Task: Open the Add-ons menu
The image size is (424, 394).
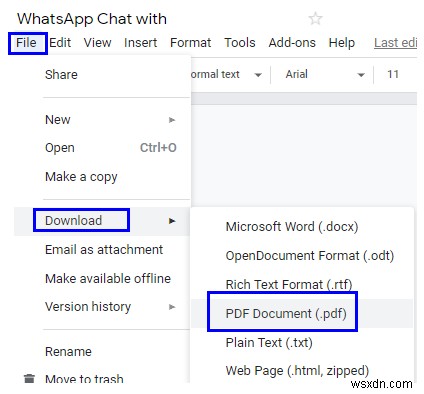Action: point(292,43)
